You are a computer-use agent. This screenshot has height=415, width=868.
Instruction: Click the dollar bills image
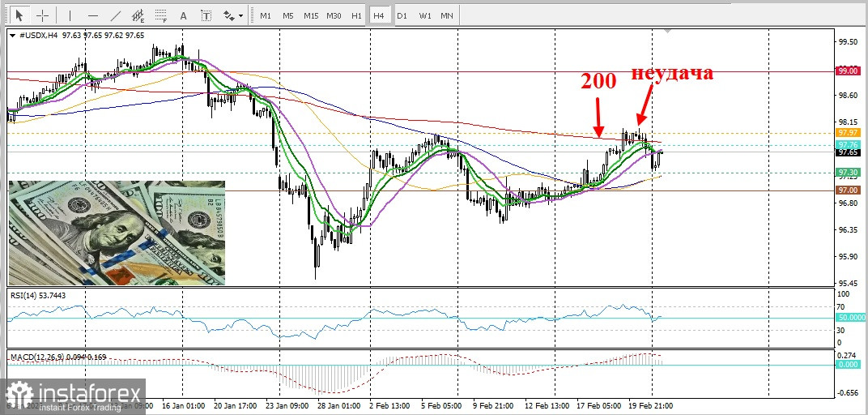tap(117, 233)
